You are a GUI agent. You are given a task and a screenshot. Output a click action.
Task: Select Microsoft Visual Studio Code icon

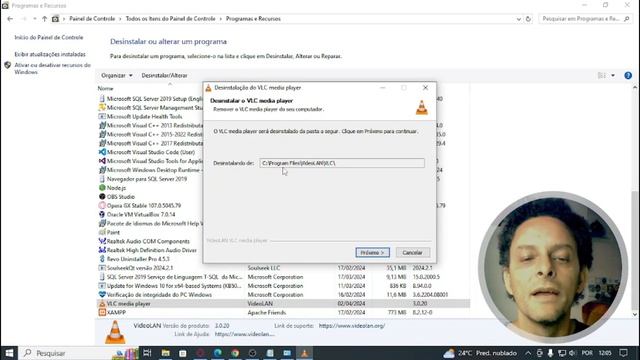[x=102, y=152]
